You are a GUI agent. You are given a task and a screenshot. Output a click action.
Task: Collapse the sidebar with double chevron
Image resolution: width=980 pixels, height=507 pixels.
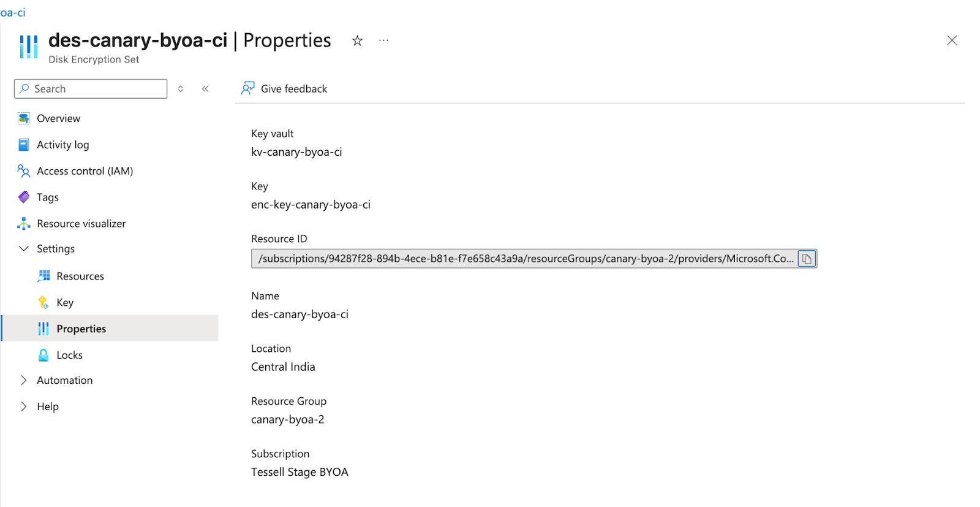coord(205,89)
